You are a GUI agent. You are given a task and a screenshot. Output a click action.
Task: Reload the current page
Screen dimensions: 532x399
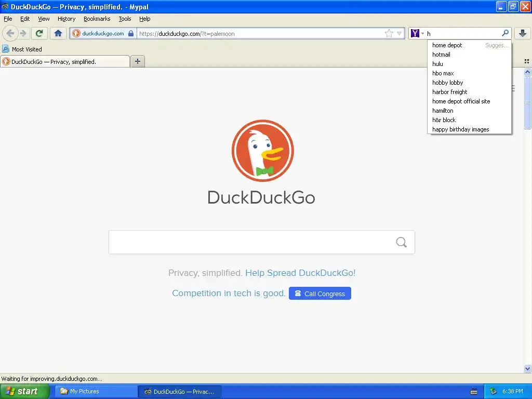point(39,33)
